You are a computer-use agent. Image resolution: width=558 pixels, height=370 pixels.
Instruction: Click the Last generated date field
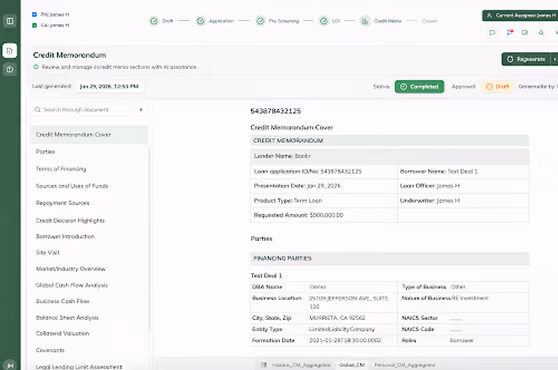click(x=110, y=86)
